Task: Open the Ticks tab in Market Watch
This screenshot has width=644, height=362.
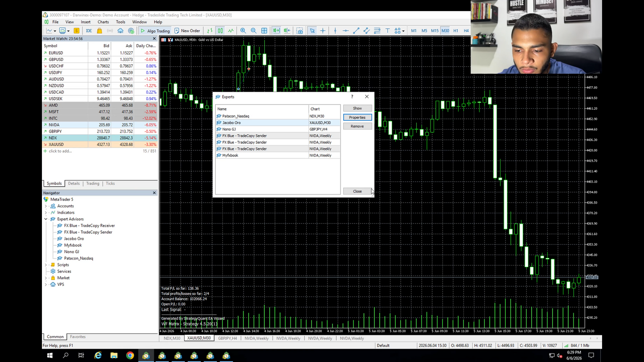Action: [x=110, y=183]
